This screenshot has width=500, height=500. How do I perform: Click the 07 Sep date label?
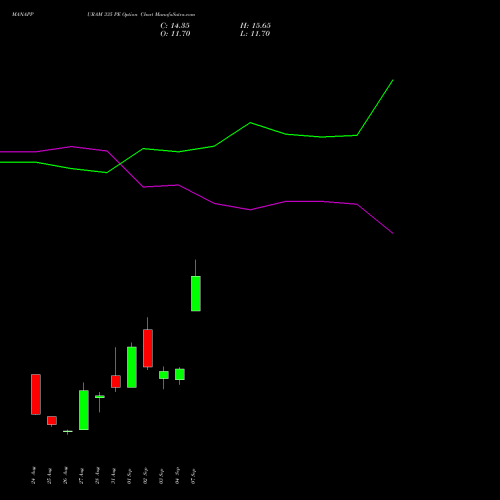point(193,476)
